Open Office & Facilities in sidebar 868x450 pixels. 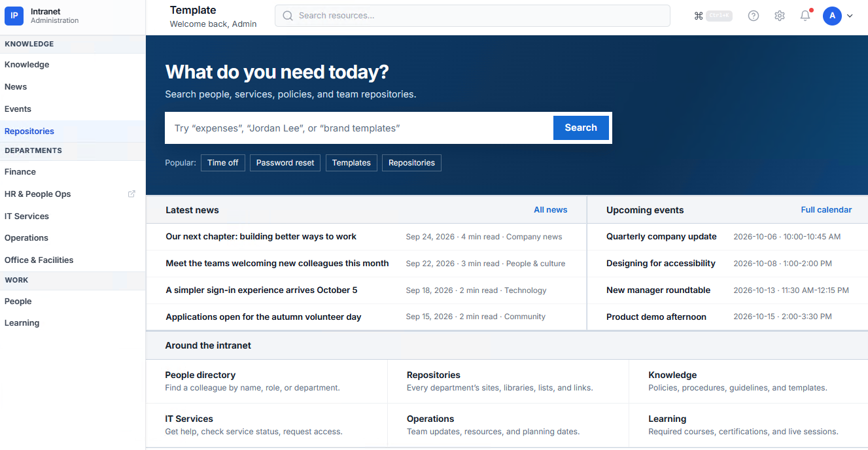73,260
